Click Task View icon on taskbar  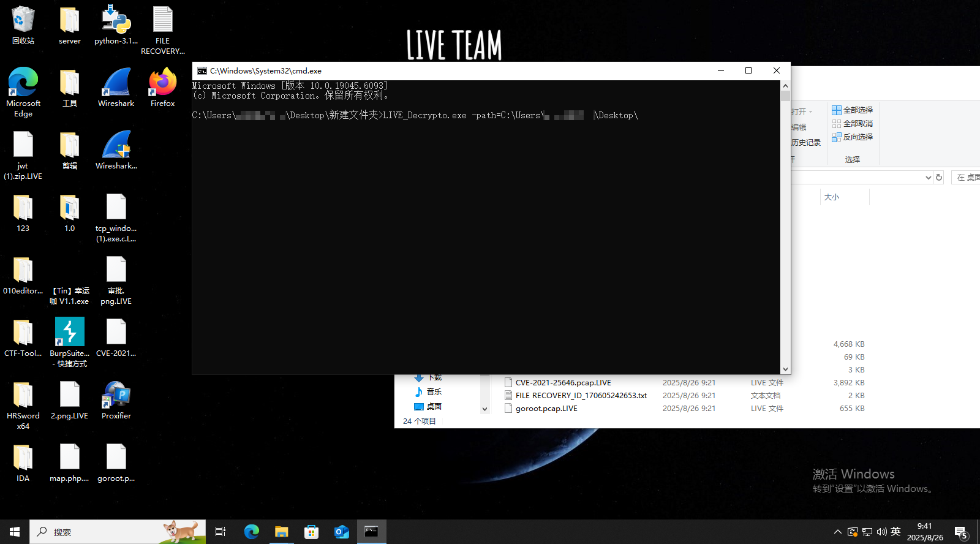click(x=221, y=532)
